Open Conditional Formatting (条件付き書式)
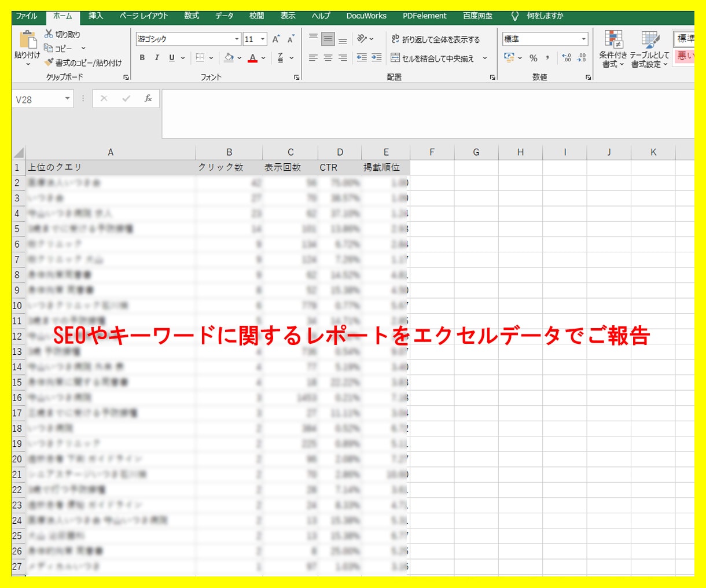 tap(613, 49)
